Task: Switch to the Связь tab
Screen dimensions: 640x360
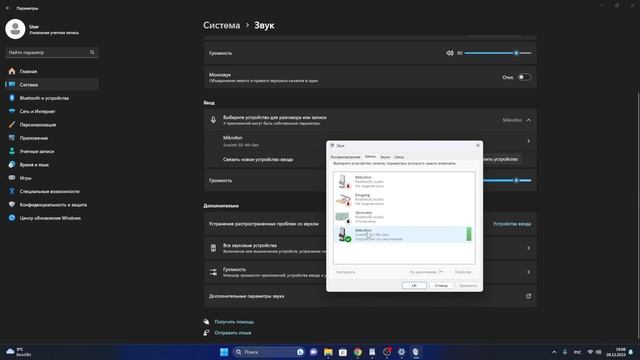Action: click(399, 157)
